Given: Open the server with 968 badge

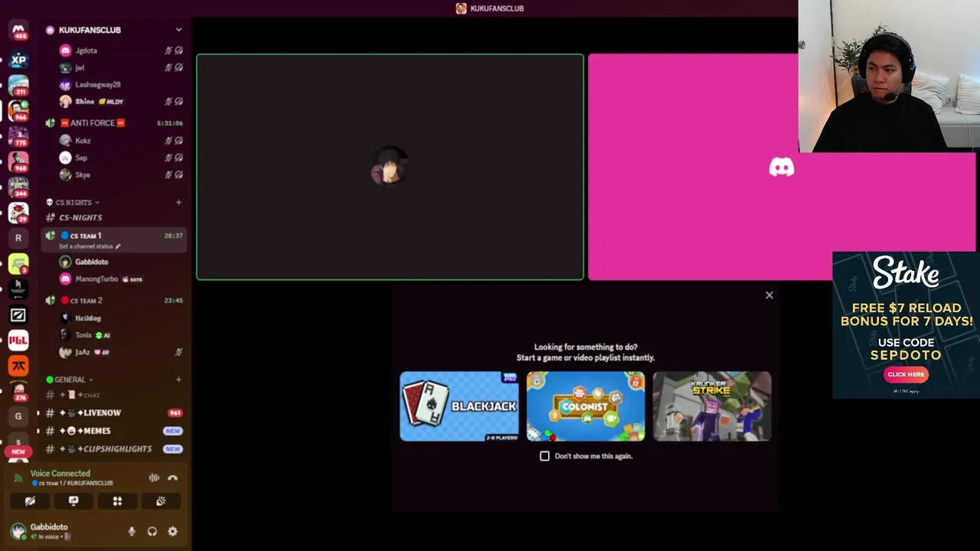Looking at the screenshot, I should point(18,161).
